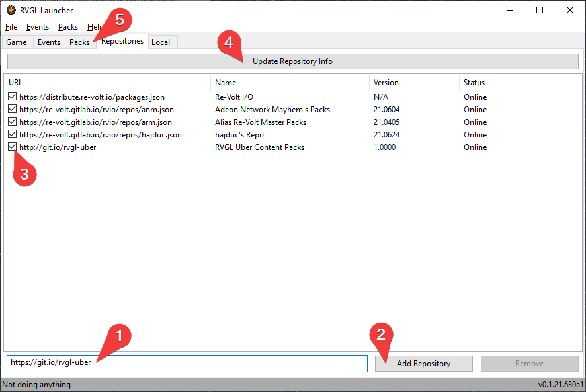This screenshot has width=586, height=392.
Task: Select the Re-Volt I/O name cell
Action: [234, 97]
